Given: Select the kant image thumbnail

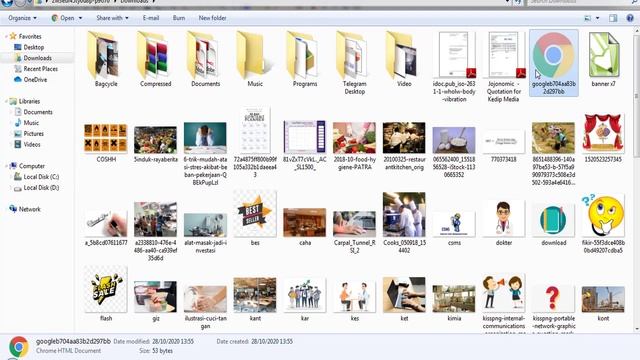Looking at the screenshot, I should 255,295.
